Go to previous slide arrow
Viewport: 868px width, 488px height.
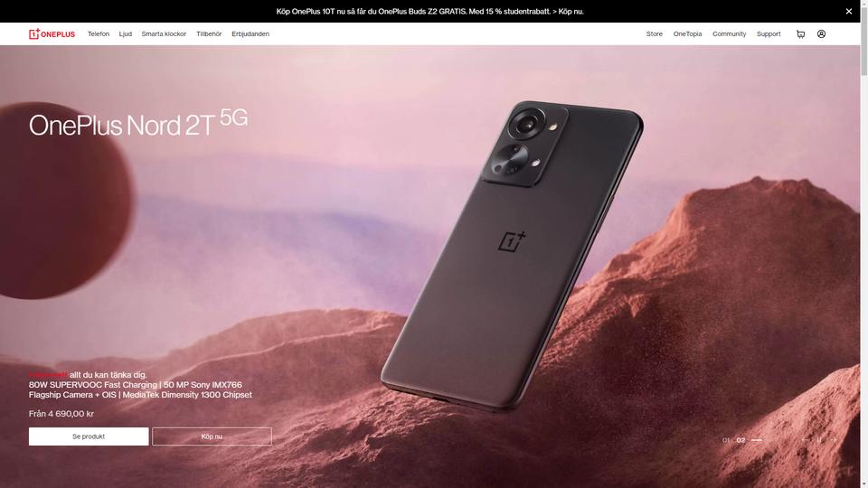(805, 440)
